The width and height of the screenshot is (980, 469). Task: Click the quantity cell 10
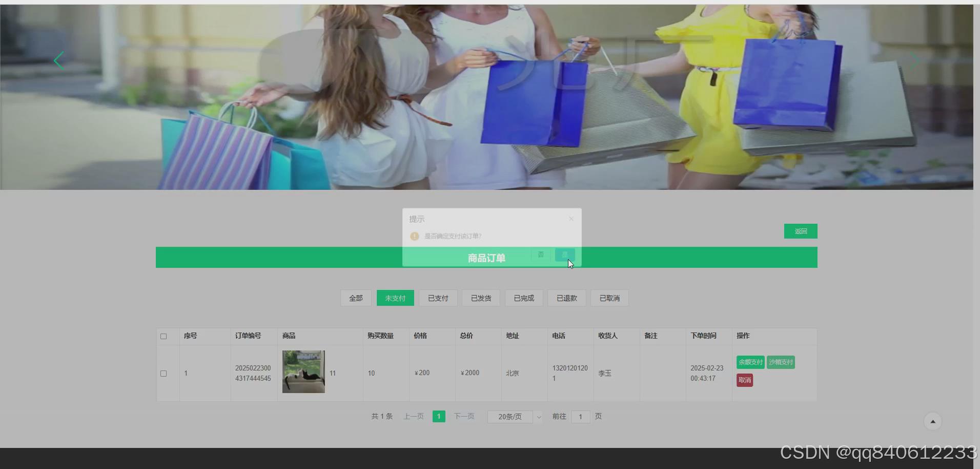[371, 373]
